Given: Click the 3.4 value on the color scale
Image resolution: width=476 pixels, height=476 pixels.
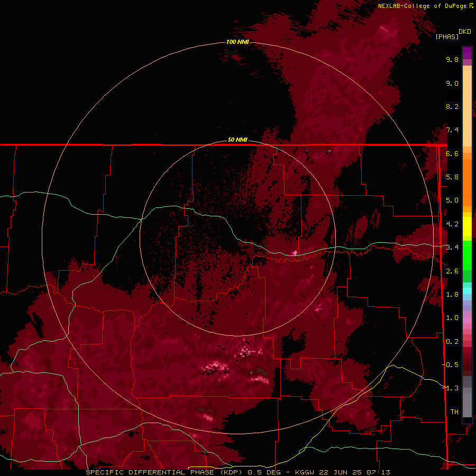Looking at the screenshot, I should 452,248.
